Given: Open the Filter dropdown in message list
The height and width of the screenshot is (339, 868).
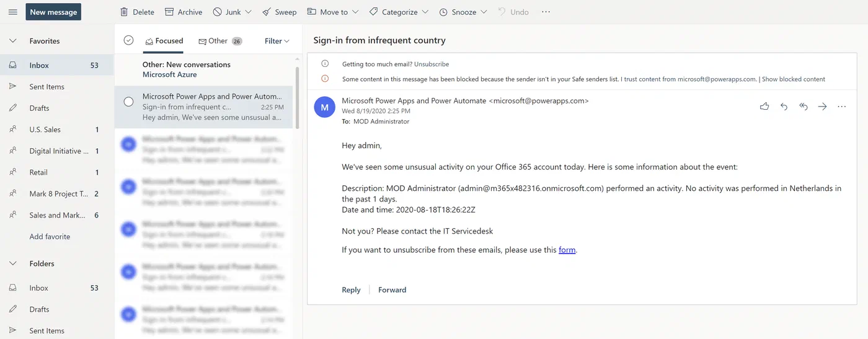Looking at the screenshot, I should coord(277,41).
